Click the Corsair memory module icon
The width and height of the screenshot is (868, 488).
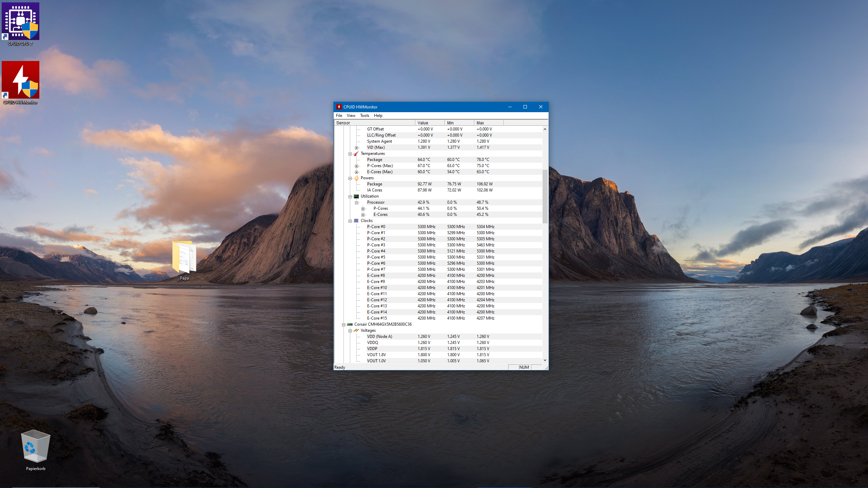click(x=350, y=324)
